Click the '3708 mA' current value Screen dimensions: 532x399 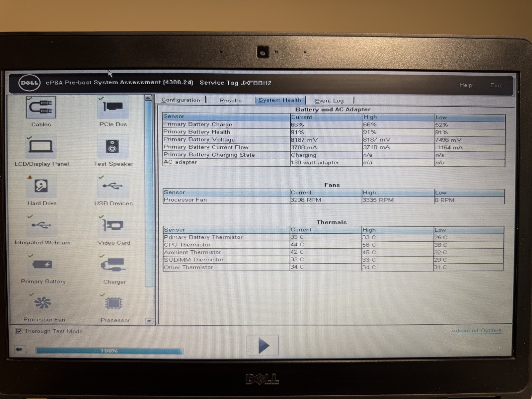click(304, 147)
